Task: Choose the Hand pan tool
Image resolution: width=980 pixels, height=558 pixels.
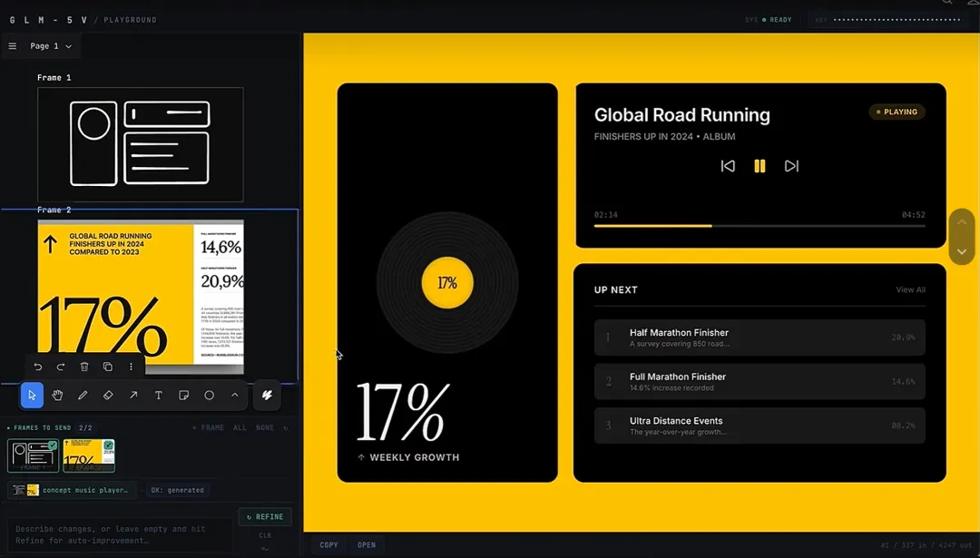Action: (x=57, y=395)
